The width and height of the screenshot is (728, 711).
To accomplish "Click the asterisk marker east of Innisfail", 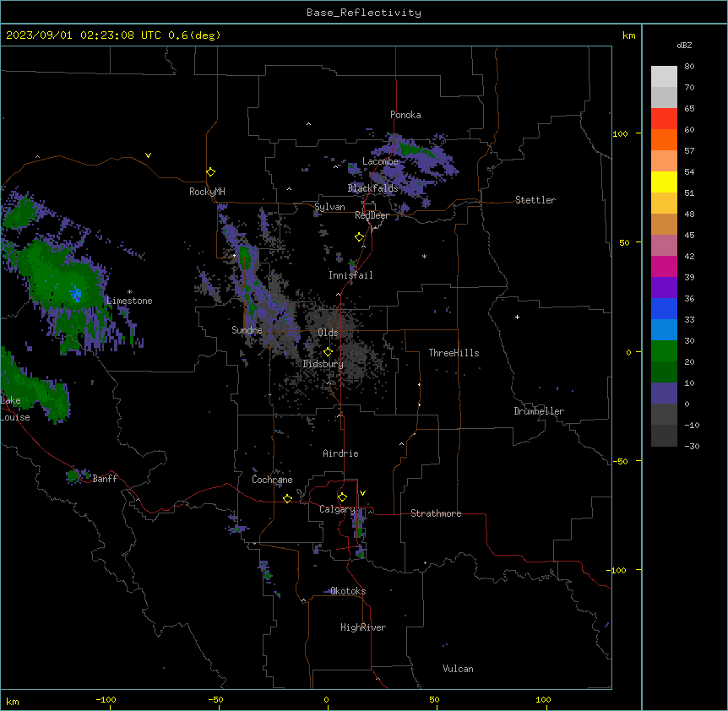I will [424, 256].
